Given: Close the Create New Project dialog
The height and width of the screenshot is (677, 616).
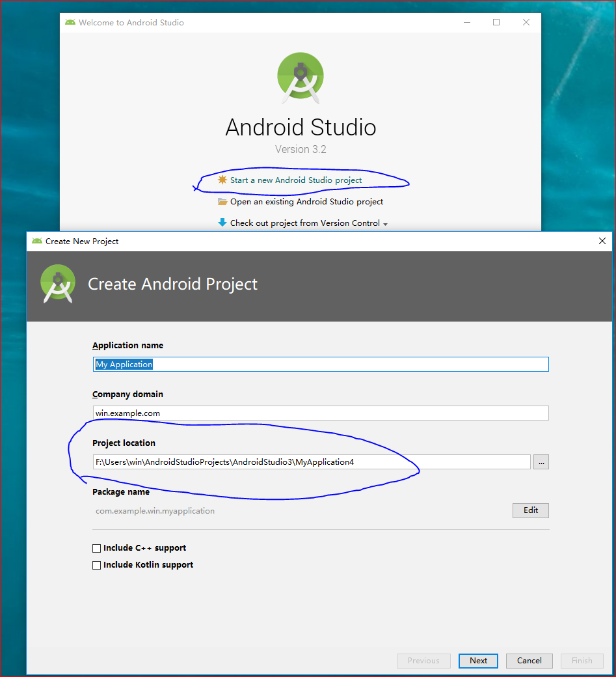Looking at the screenshot, I should tap(602, 241).
